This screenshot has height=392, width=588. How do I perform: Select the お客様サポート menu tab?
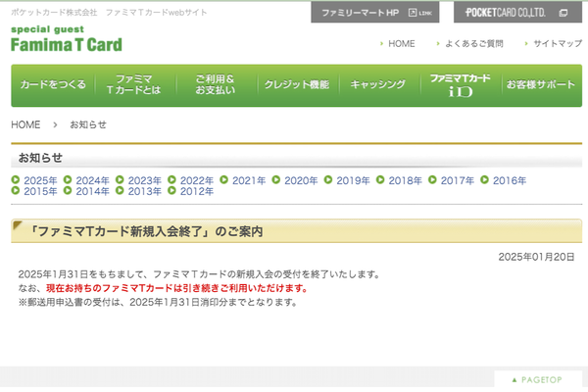[x=541, y=85]
